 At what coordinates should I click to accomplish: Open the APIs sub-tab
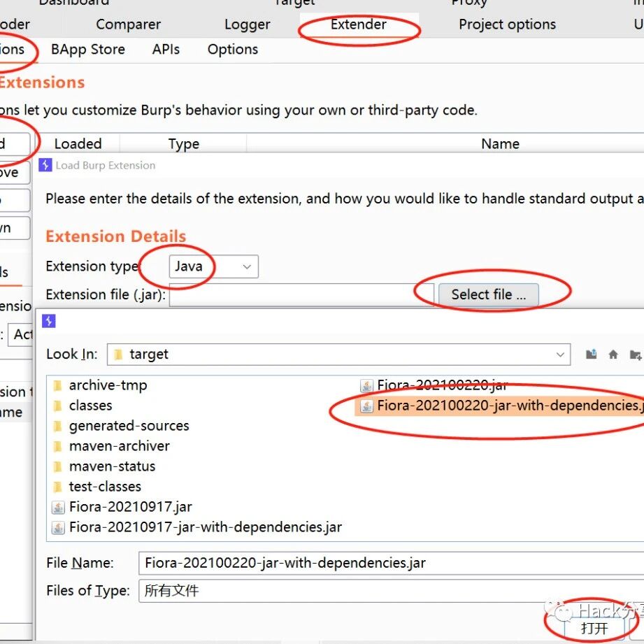click(x=166, y=49)
